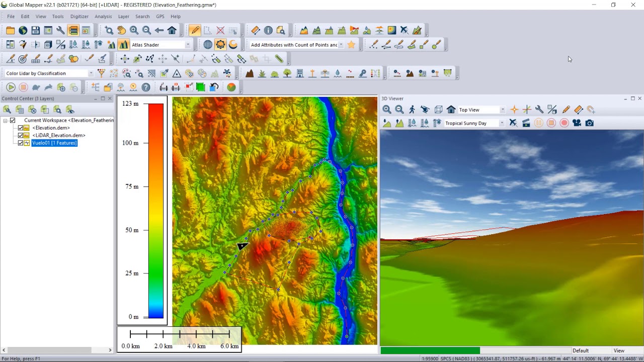Select the Zoom tool with magnifier cursor
This screenshot has height=362, width=644.
[109, 31]
